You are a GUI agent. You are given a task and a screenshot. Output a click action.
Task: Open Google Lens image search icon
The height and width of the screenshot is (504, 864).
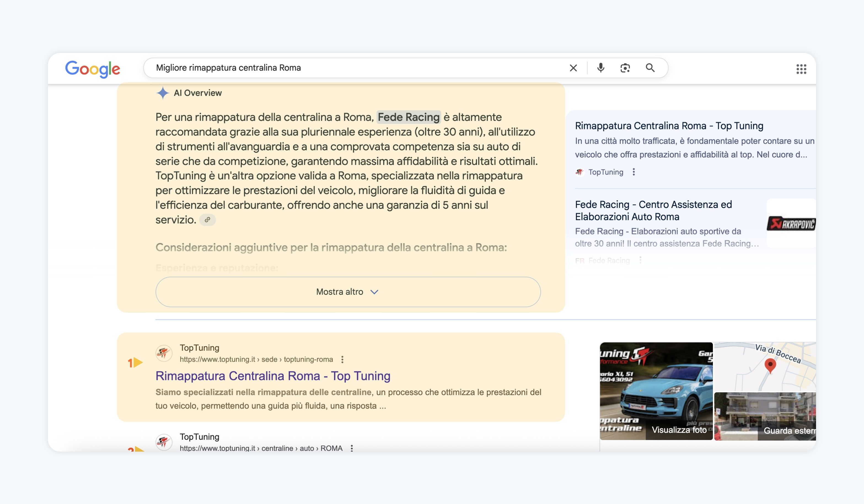(x=625, y=68)
